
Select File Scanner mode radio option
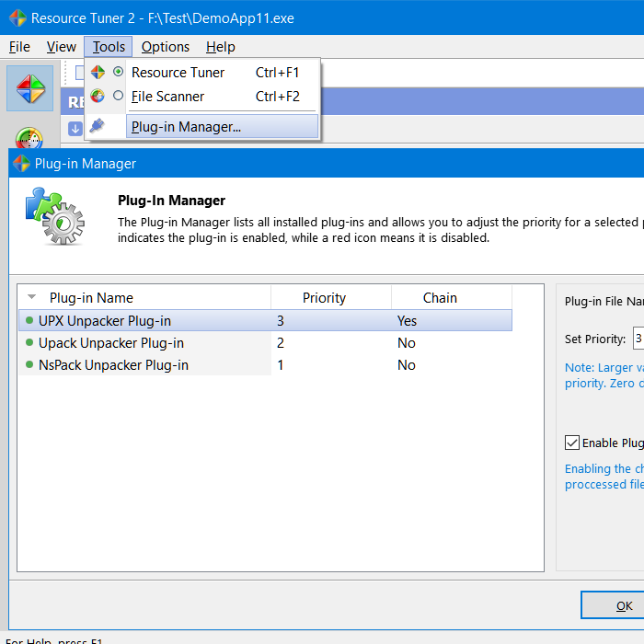coord(118,96)
